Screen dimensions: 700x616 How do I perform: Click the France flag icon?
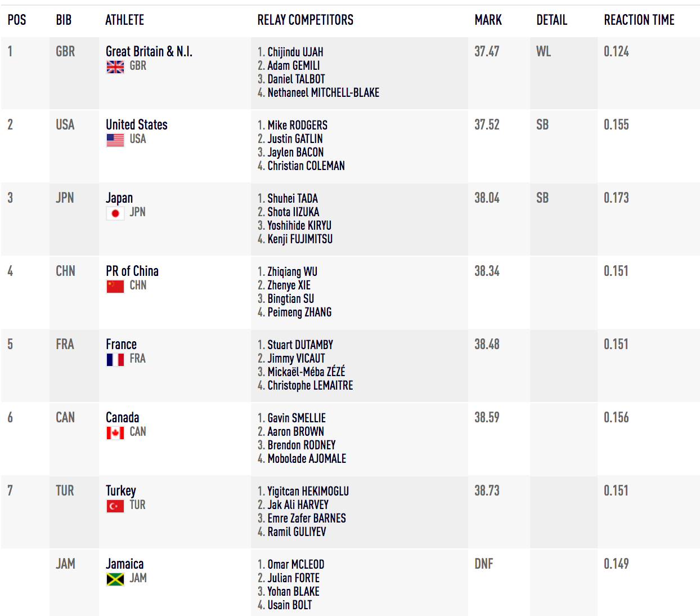(x=115, y=360)
